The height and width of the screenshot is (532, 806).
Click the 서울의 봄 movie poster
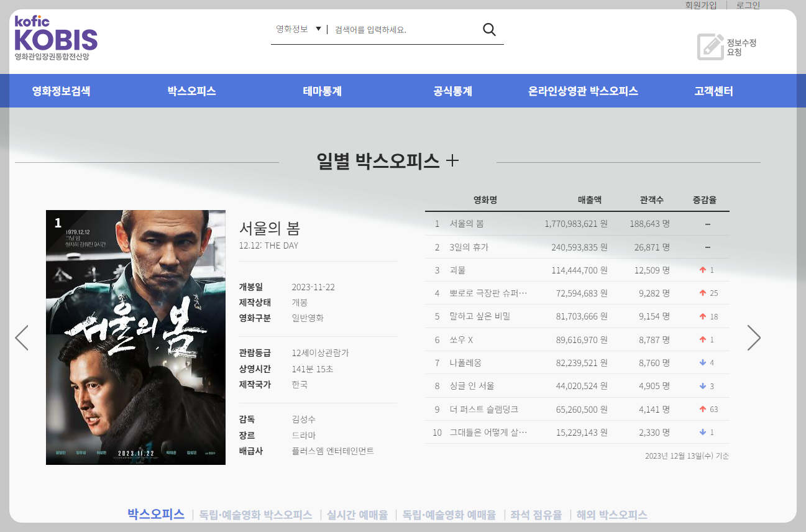(x=135, y=337)
